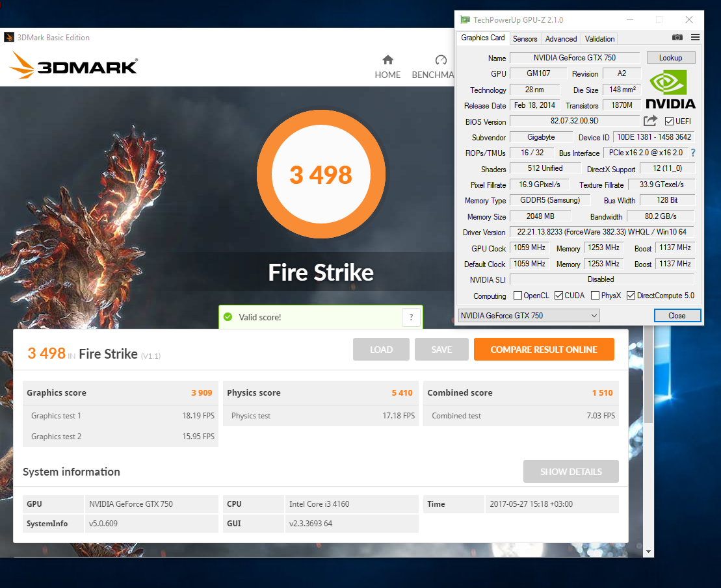Click the Device ID field 10DE 1381

click(653, 137)
